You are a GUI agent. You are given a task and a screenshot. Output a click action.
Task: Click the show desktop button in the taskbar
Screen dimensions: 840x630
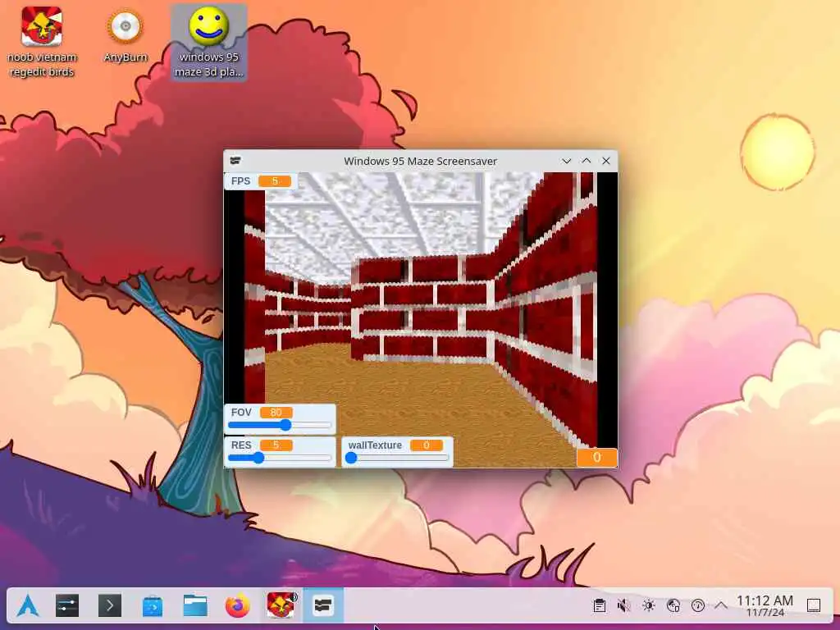point(814,606)
